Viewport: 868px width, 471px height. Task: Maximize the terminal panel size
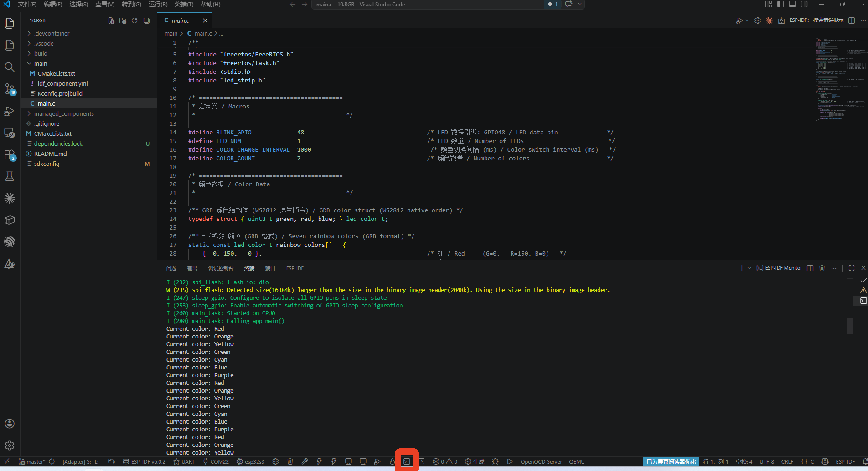(851, 268)
